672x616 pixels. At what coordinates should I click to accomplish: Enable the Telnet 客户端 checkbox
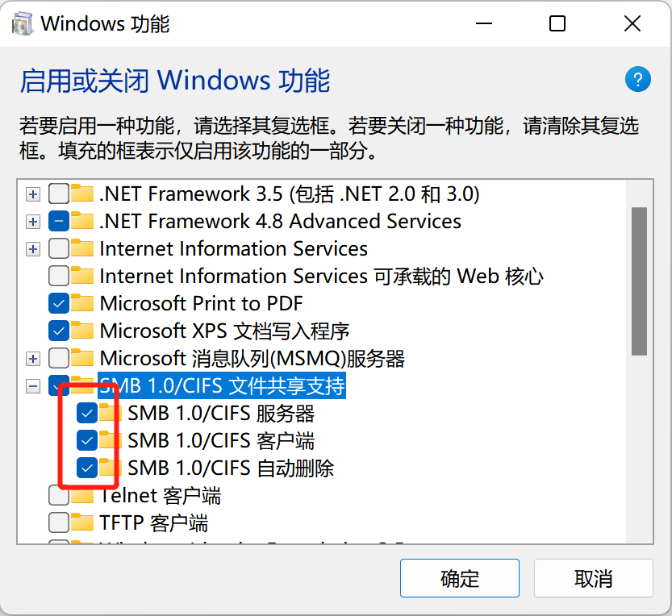pyautogui.click(x=59, y=495)
